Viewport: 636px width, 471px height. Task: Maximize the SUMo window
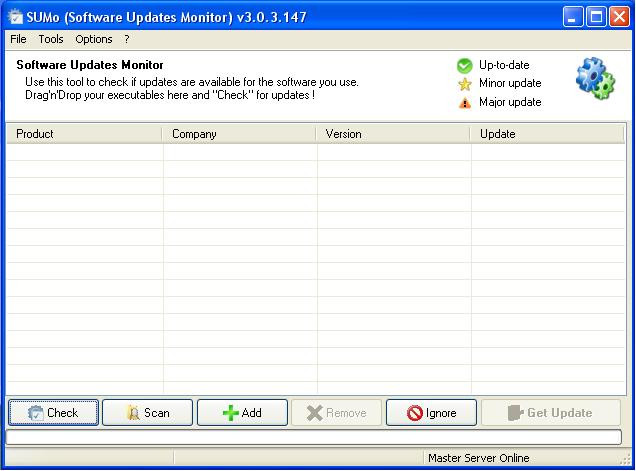(596, 17)
